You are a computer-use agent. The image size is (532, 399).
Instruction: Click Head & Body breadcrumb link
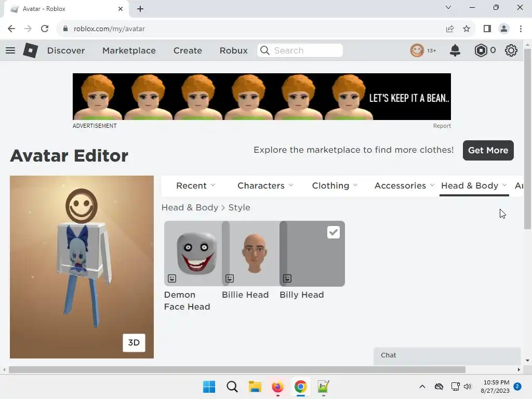coord(190,207)
